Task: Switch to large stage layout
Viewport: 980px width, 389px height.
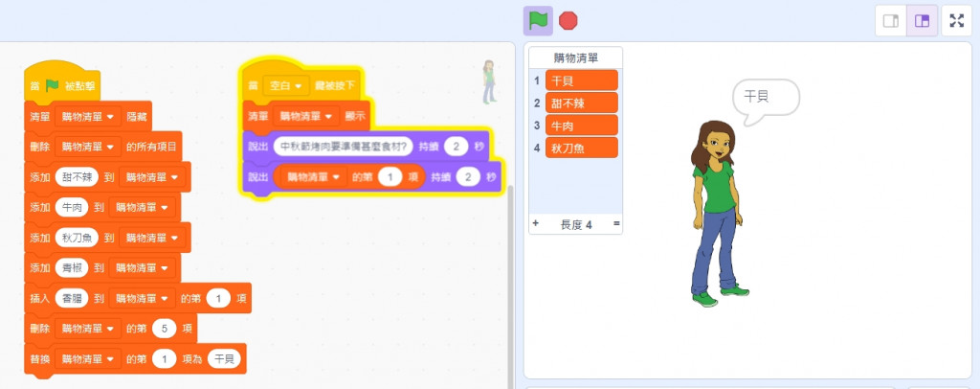Action: tap(922, 21)
